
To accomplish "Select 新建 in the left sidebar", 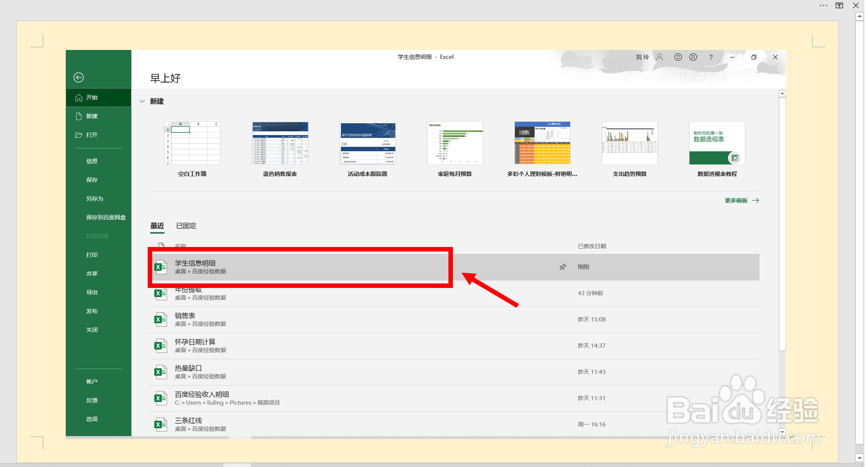I will tap(99, 116).
